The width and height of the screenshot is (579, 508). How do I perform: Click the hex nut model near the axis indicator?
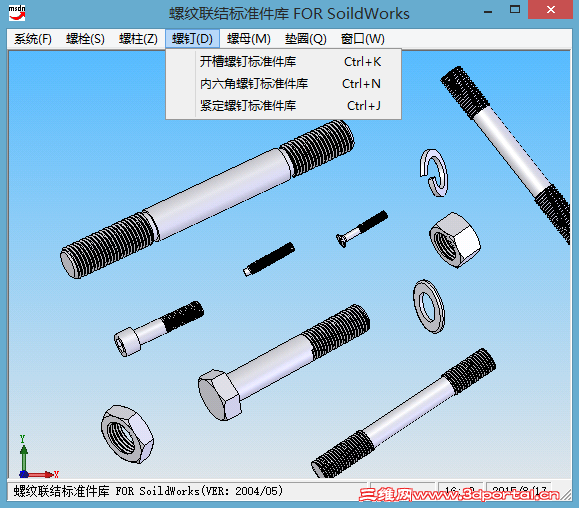coord(127,434)
